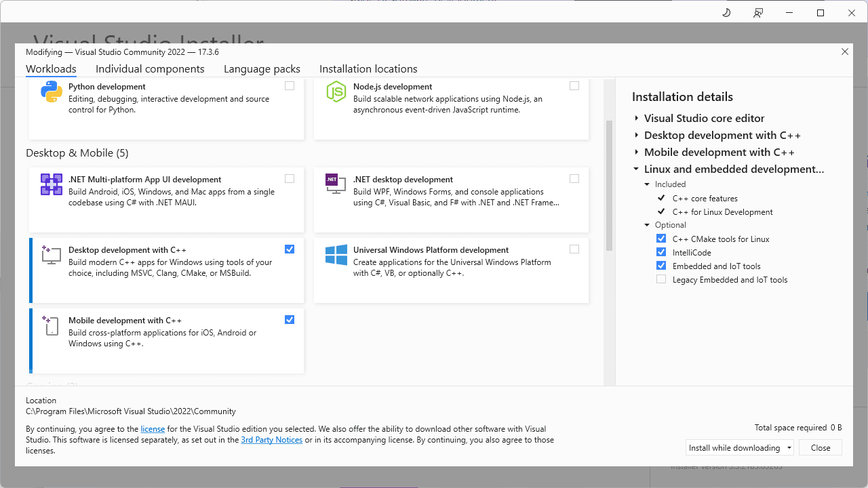
Task: Open the Install while downloading dropdown
Action: [789, 448]
